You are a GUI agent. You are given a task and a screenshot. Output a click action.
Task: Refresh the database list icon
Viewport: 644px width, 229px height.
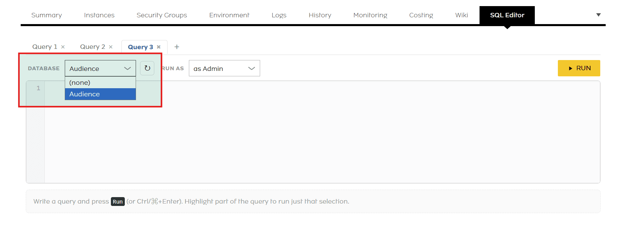coord(147,68)
